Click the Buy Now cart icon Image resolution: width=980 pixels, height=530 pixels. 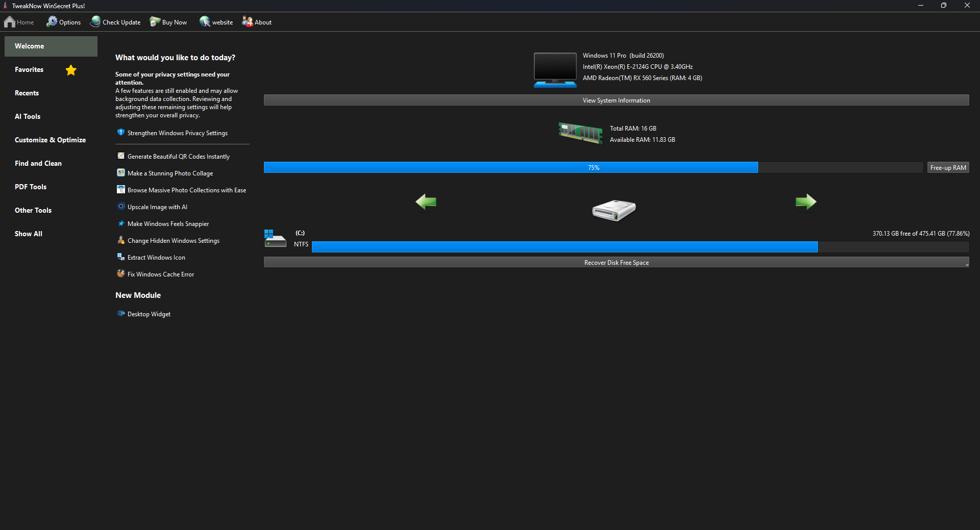pyautogui.click(x=155, y=21)
